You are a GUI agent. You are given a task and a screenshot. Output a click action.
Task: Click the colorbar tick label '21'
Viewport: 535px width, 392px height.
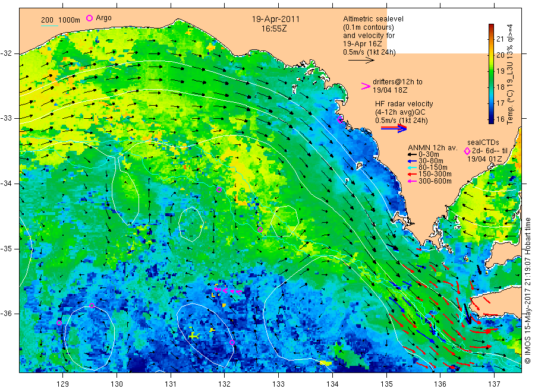click(x=500, y=39)
